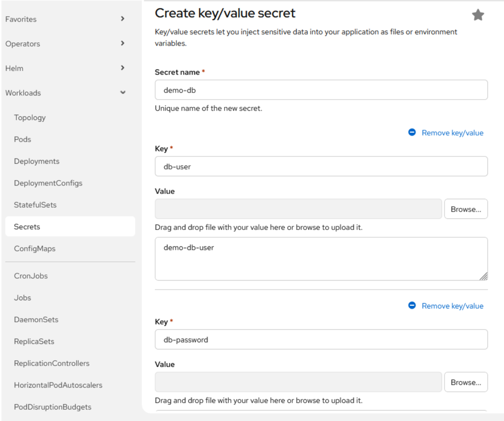Click minus icon above db-user key
The height and width of the screenshot is (421, 504).
[412, 132]
